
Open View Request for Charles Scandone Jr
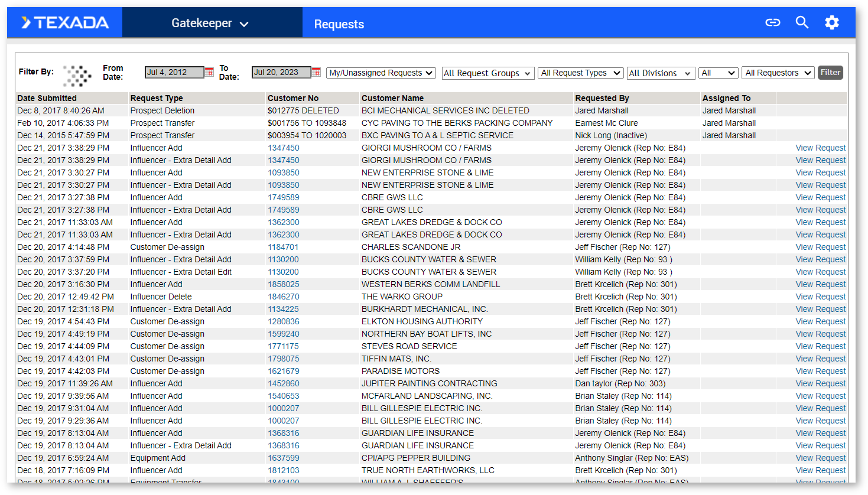821,247
